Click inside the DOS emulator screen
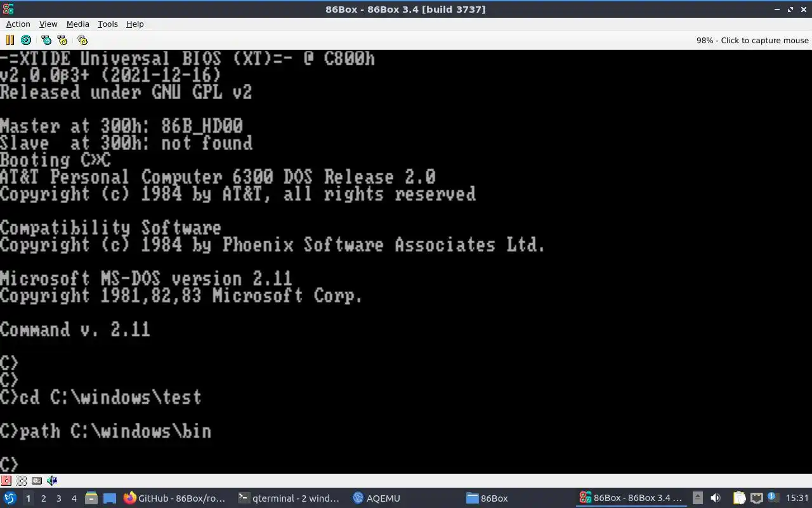 [x=406, y=262]
